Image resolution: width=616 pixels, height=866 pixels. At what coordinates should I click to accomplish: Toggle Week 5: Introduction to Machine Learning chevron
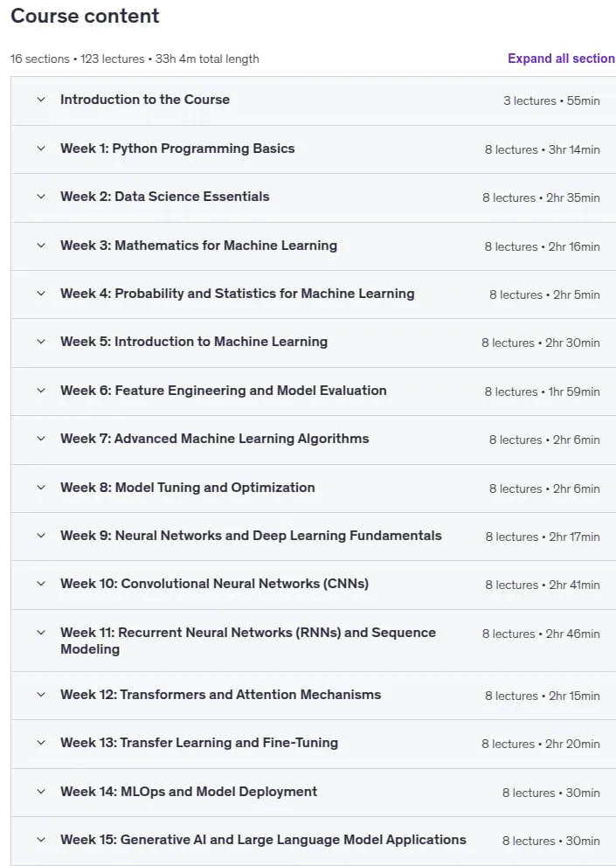[x=41, y=342]
